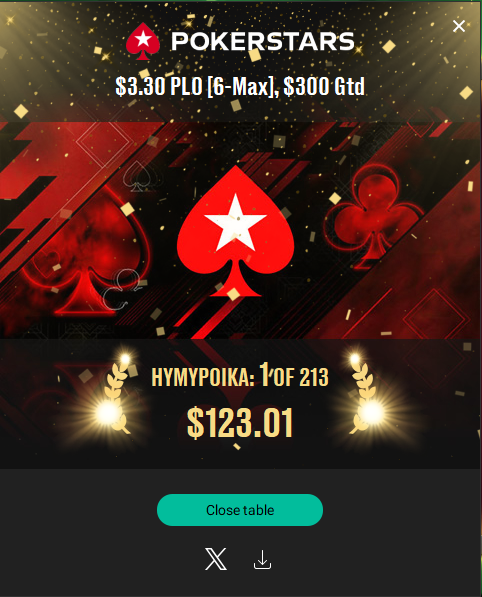The height and width of the screenshot is (597, 482).
Task: Click the small outlined spade in banner
Action: pos(137,176)
